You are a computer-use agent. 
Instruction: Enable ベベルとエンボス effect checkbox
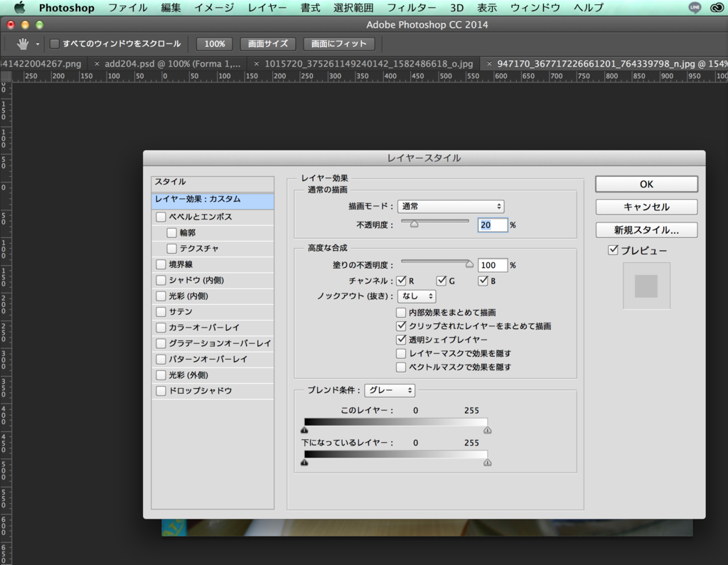click(x=161, y=217)
